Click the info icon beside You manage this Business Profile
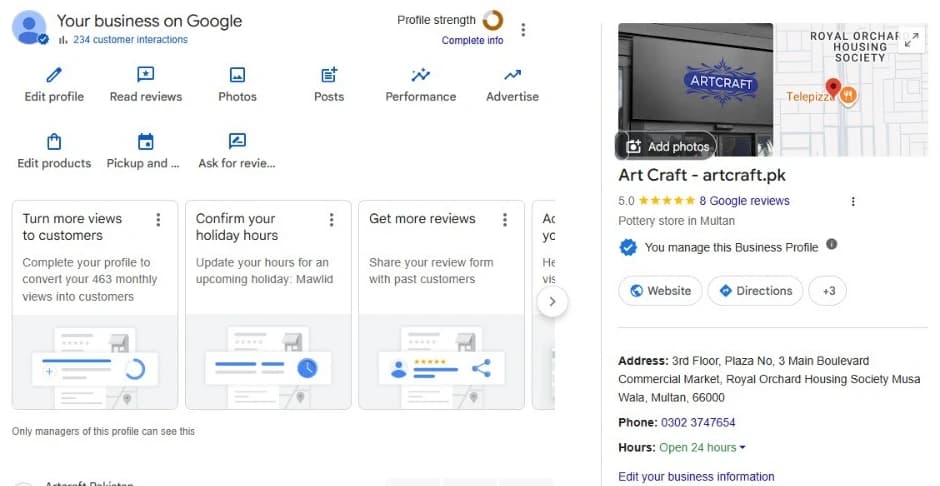Image resolution: width=940 pixels, height=486 pixels. 831,244
